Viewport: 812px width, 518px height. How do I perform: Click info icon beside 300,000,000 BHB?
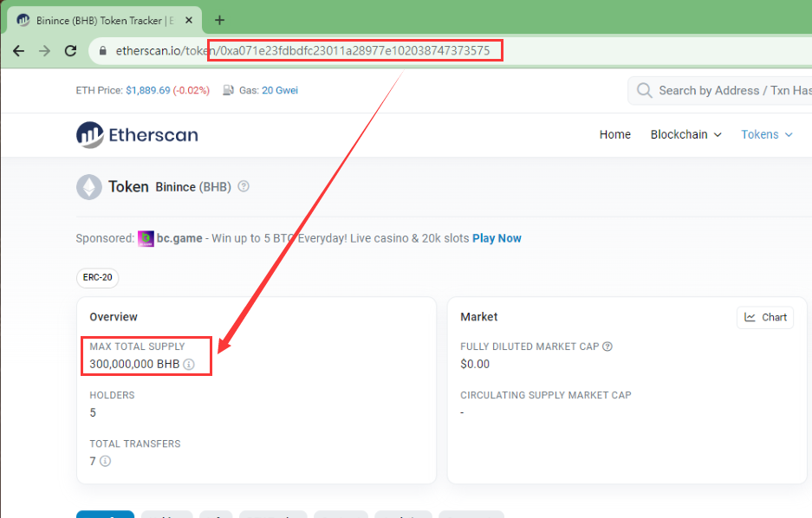pyautogui.click(x=189, y=365)
